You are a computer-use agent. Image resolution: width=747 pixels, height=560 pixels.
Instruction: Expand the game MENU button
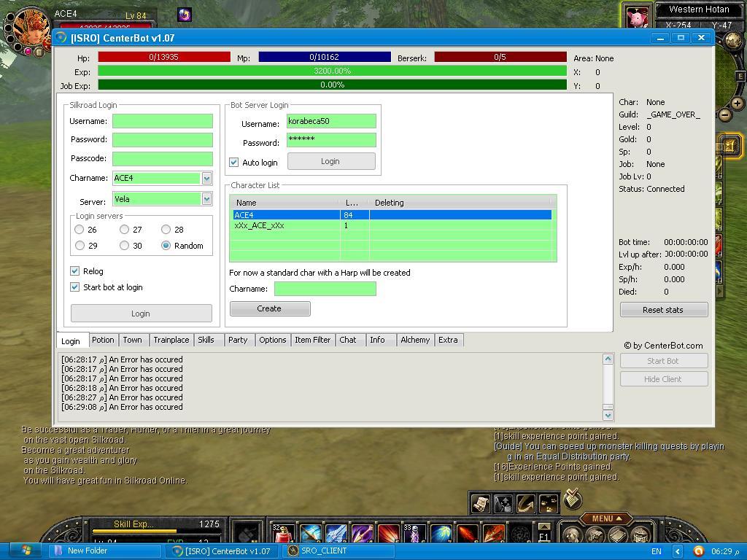tap(607, 518)
